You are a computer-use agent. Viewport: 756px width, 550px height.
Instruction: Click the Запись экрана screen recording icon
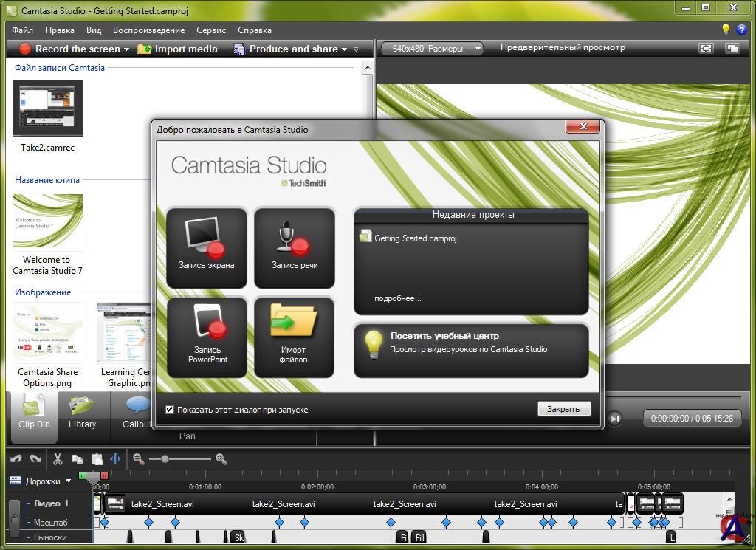click(x=206, y=247)
